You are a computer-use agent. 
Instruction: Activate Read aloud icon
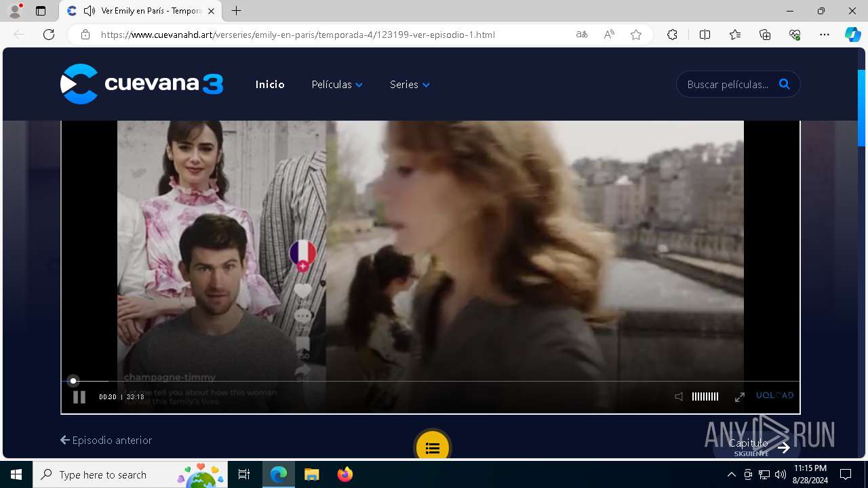pos(609,35)
